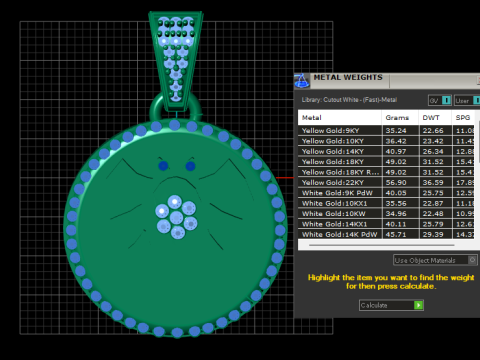Click the yellow highlight-item instruction text
The width and height of the screenshot is (480, 360).
pyautogui.click(x=391, y=282)
